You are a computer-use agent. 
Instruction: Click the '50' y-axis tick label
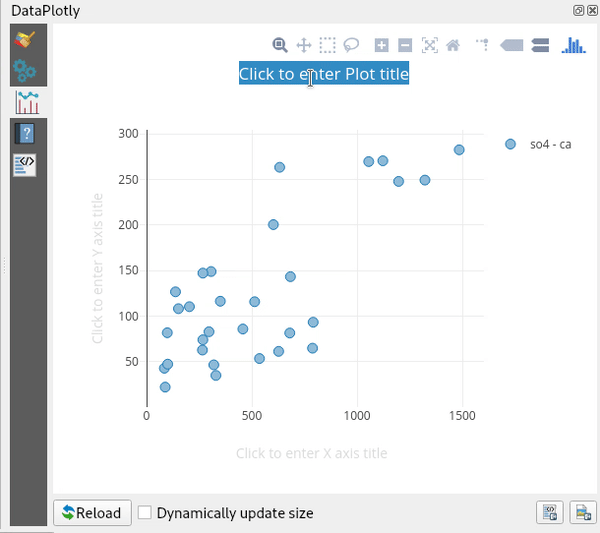[132, 362]
